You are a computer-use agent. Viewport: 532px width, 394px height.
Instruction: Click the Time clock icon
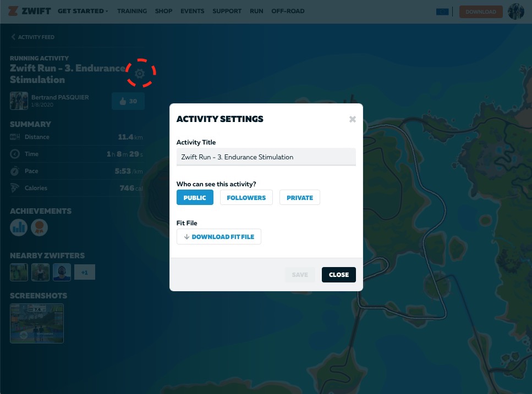pos(15,154)
